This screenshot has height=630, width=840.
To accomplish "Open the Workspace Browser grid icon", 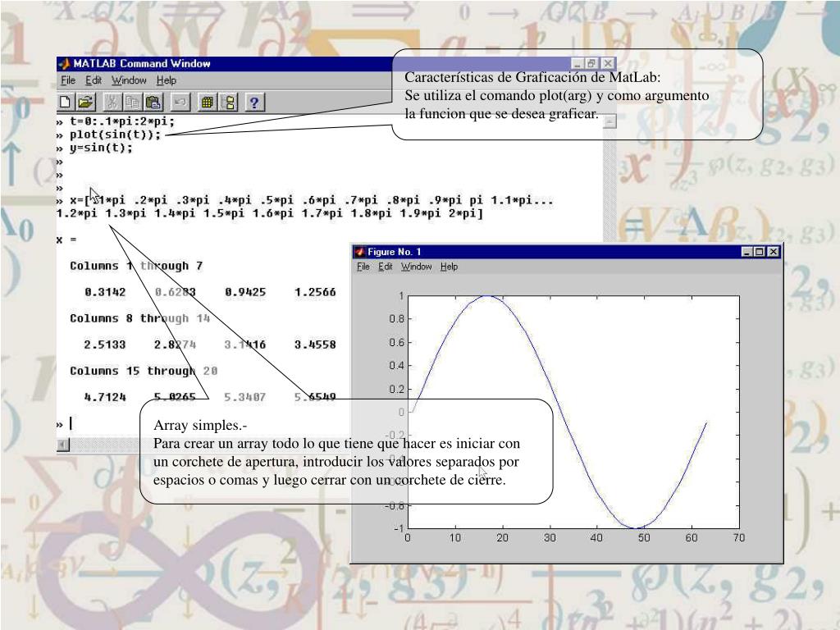I will (x=207, y=102).
